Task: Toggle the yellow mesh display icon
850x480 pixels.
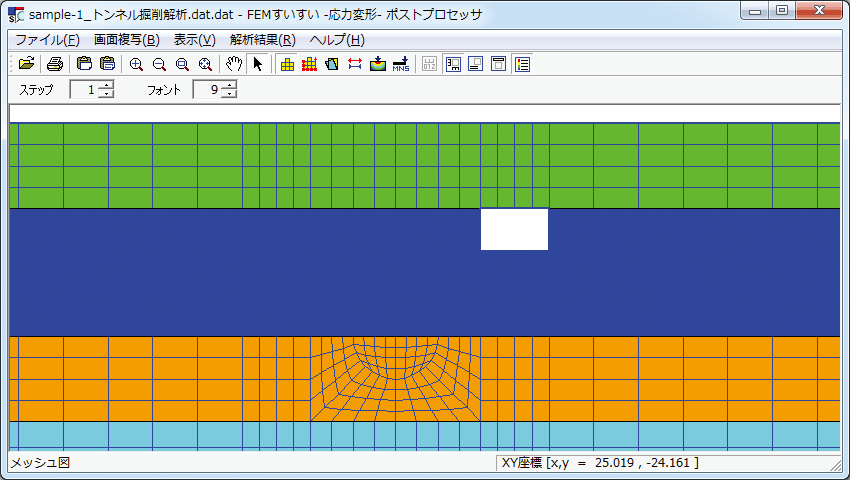Action: pyautogui.click(x=287, y=64)
